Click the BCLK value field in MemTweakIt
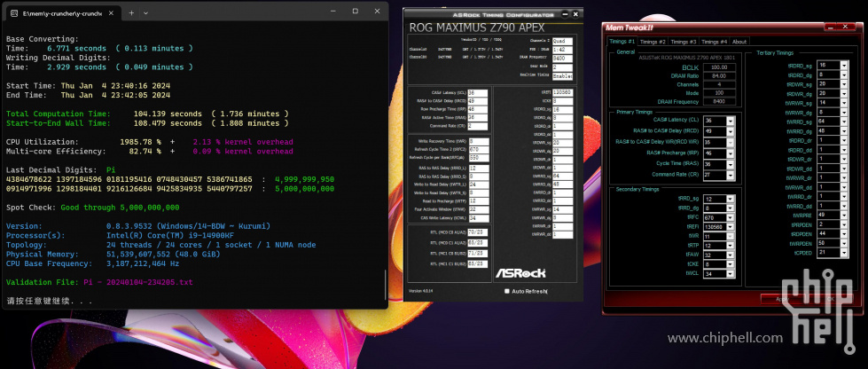 tap(720, 67)
